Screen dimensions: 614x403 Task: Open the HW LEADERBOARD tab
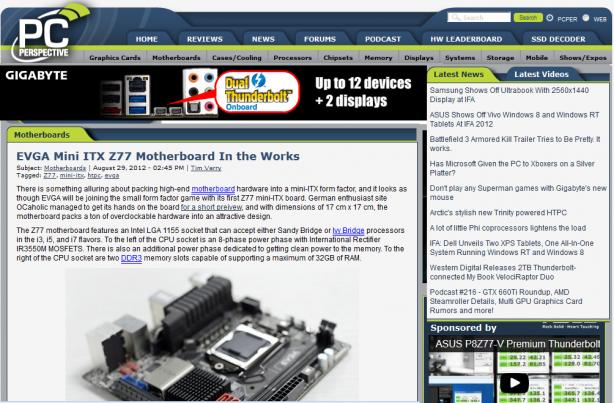(x=466, y=39)
